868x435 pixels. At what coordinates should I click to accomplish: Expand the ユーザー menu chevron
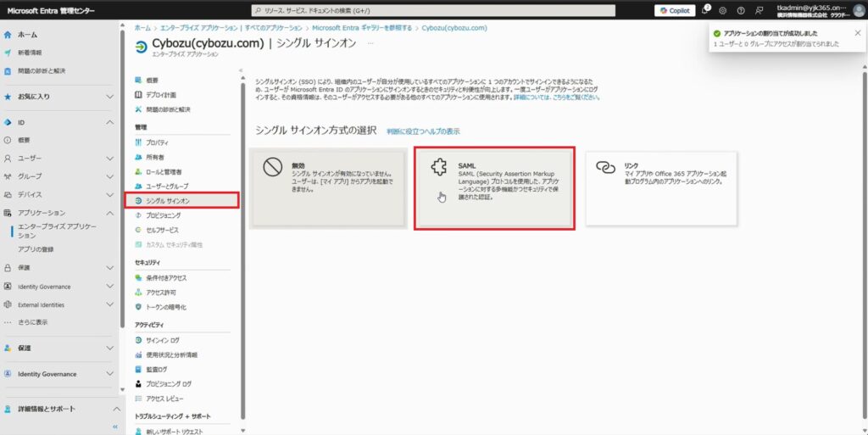109,159
